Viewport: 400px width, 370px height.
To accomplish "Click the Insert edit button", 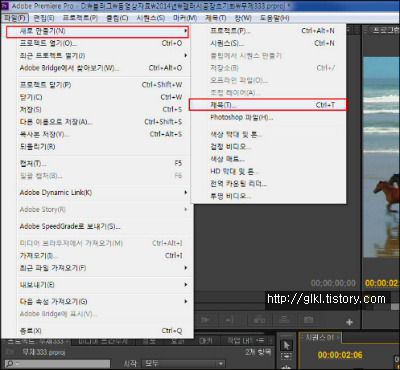I will pos(259,320).
